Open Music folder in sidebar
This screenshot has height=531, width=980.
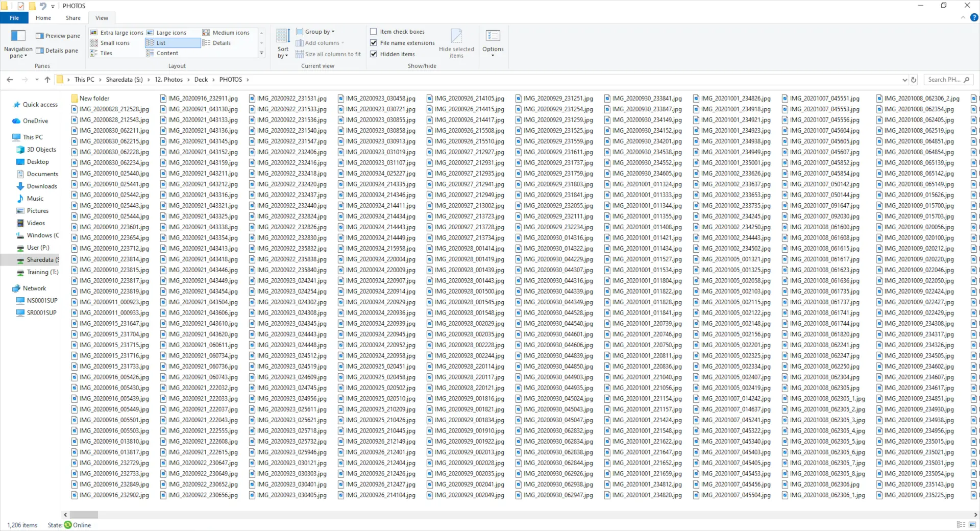click(x=30, y=199)
